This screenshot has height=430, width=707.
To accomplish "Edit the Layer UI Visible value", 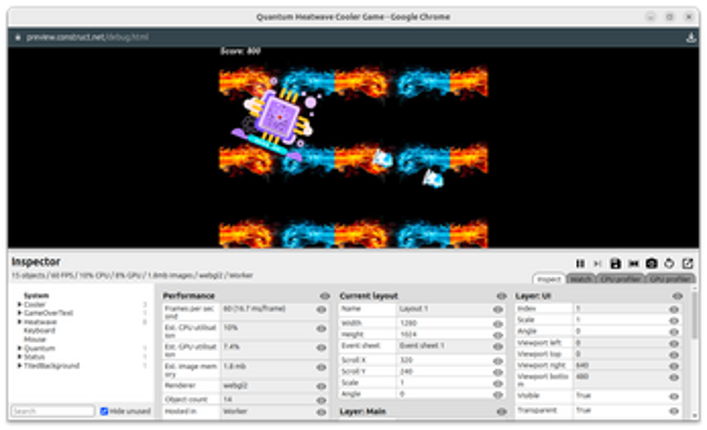I will tap(620, 396).
